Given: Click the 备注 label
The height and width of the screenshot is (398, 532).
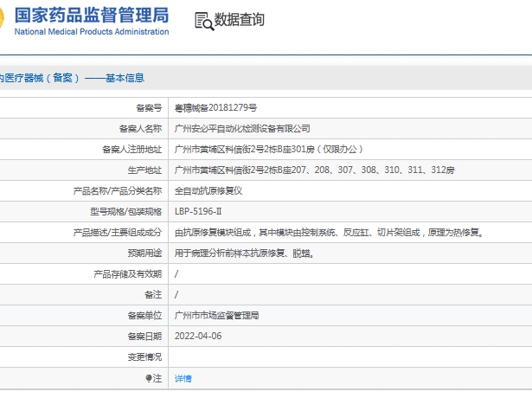Looking at the screenshot, I should tap(153, 294).
